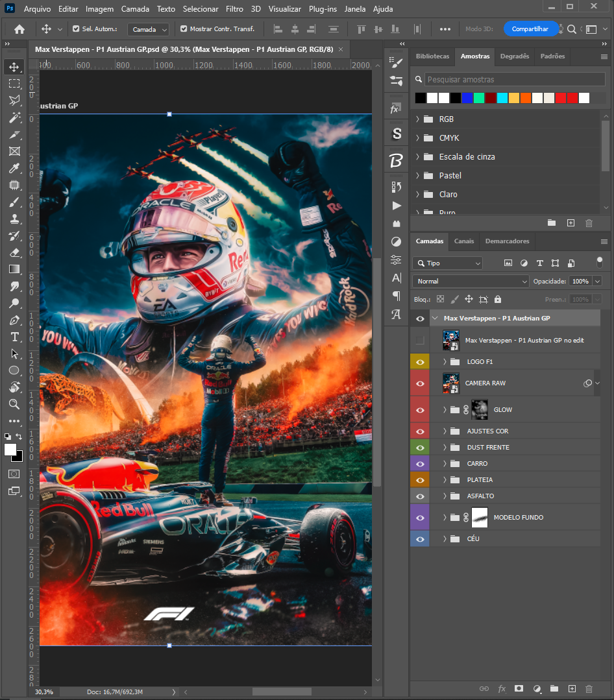Click the lock all icon

[498, 299]
